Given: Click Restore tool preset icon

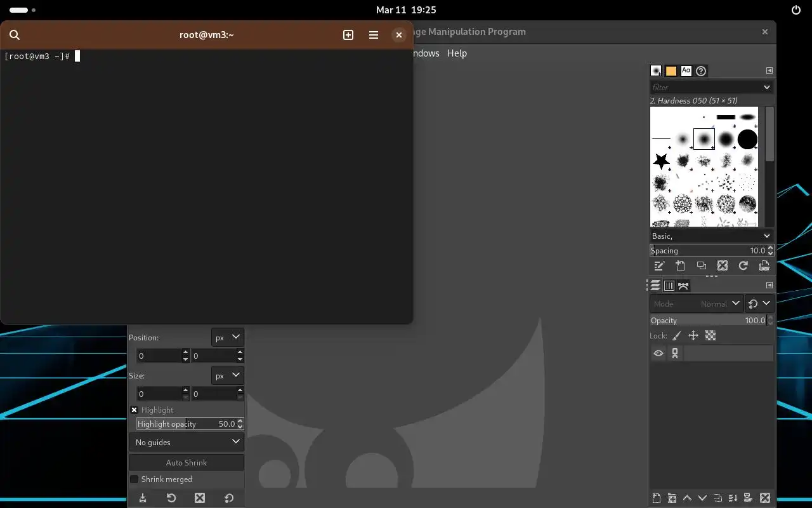Looking at the screenshot, I should tap(171, 498).
